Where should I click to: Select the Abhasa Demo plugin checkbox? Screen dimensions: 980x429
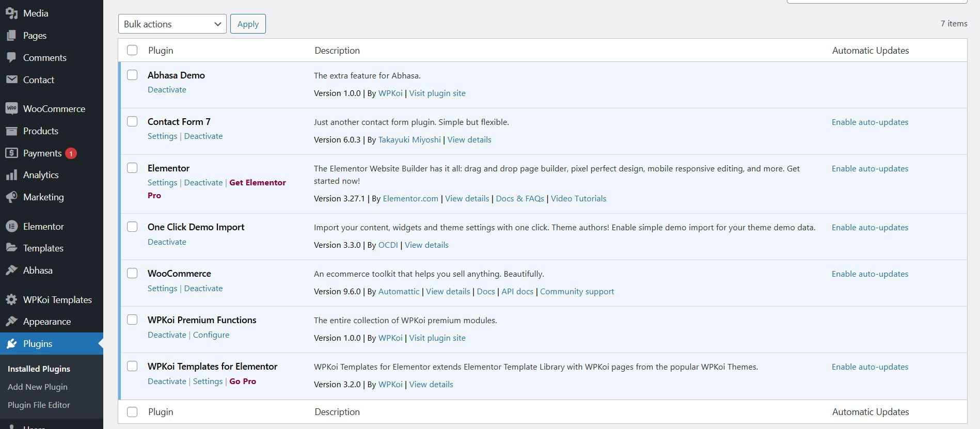pyautogui.click(x=132, y=75)
